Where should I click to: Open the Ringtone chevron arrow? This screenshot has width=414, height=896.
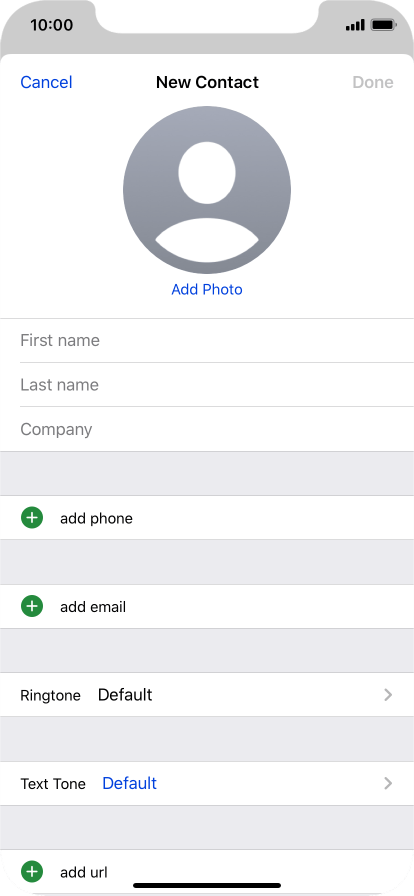[x=388, y=695]
